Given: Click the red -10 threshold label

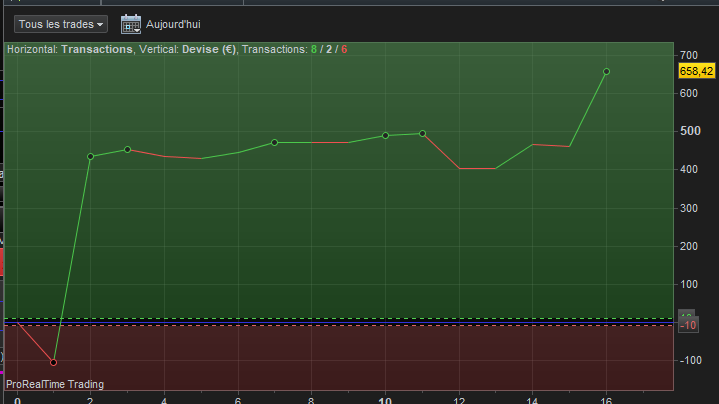Looking at the screenshot, I should point(688,325).
